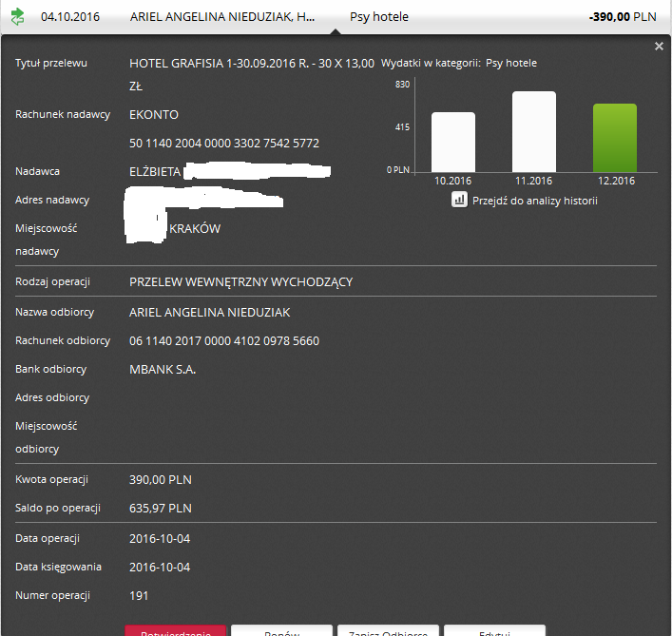
Task: Click the sender account number 50 1140 2004
Action: pyautogui.click(x=224, y=144)
